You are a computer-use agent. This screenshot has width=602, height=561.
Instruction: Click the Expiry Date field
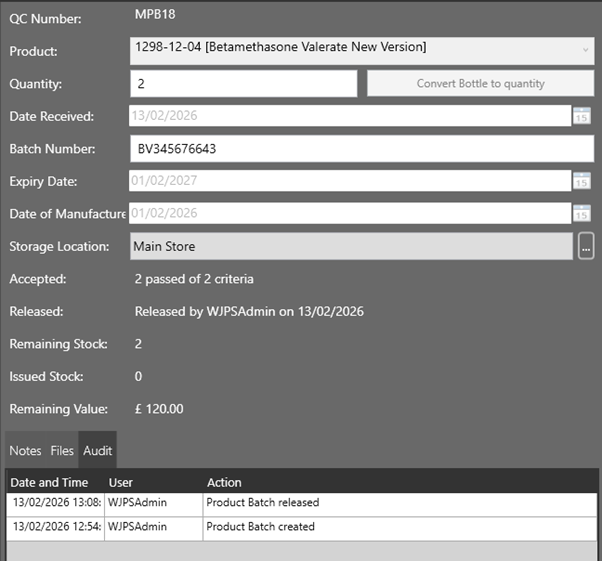click(350, 180)
